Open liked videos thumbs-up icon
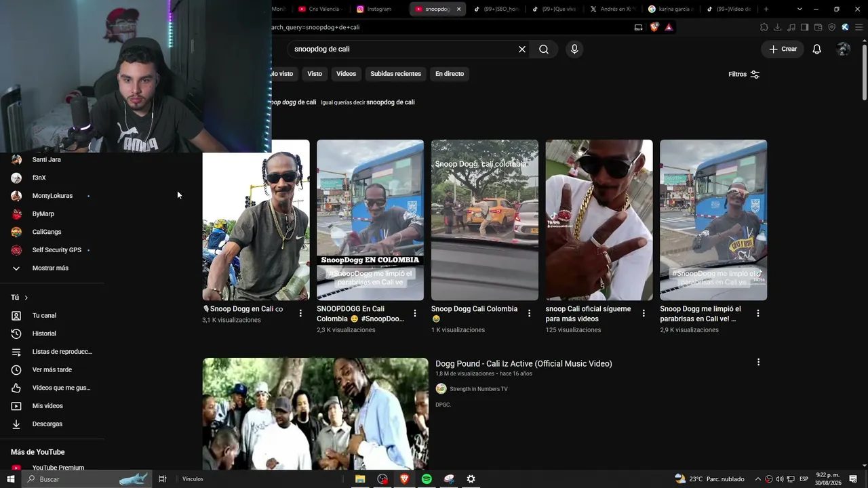868x488 pixels. (x=16, y=388)
